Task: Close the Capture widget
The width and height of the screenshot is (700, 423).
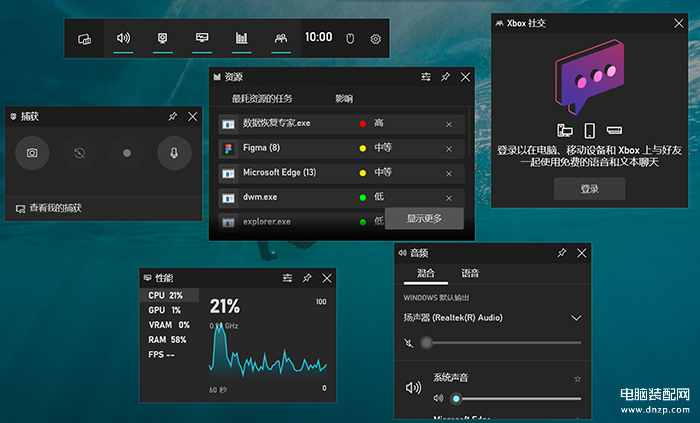Action: 192,116
